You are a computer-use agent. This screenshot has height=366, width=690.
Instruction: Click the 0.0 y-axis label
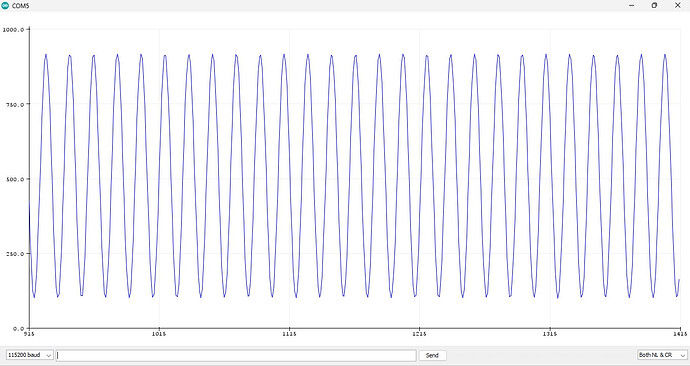pos(18,329)
